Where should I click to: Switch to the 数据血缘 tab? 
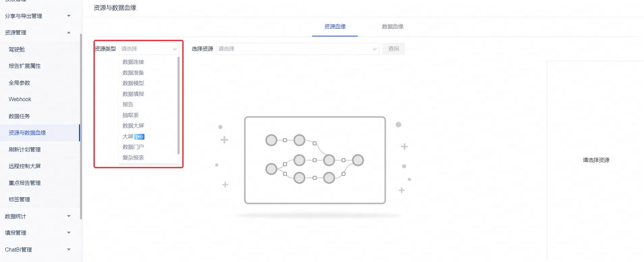tap(392, 27)
